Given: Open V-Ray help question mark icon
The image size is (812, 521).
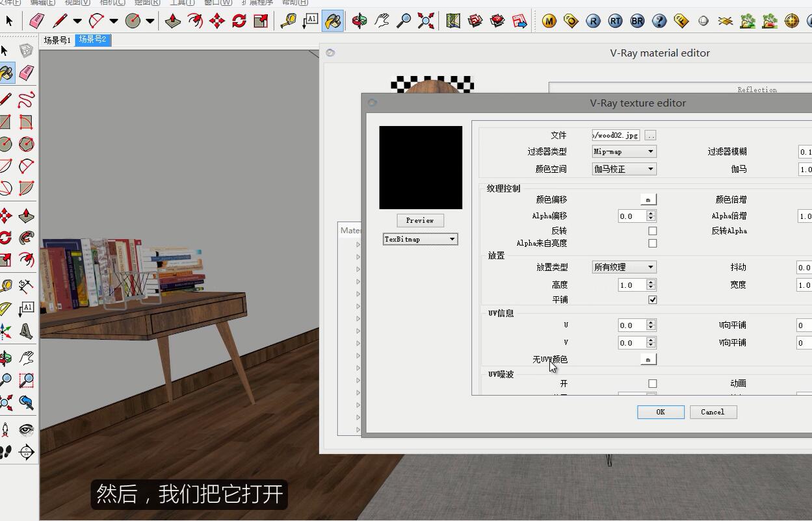Looking at the screenshot, I should (x=659, y=21).
